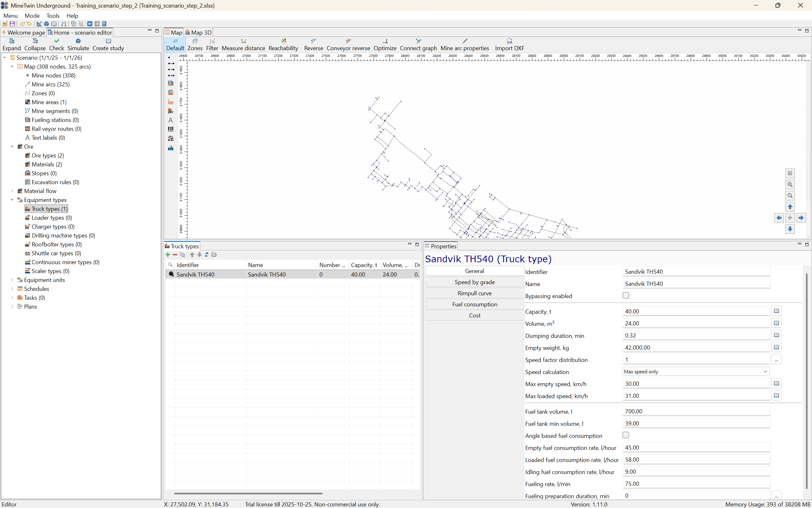The width and height of the screenshot is (812, 508).
Task: Toggle Bypassing enabled checkbox
Action: coord(626,295)
